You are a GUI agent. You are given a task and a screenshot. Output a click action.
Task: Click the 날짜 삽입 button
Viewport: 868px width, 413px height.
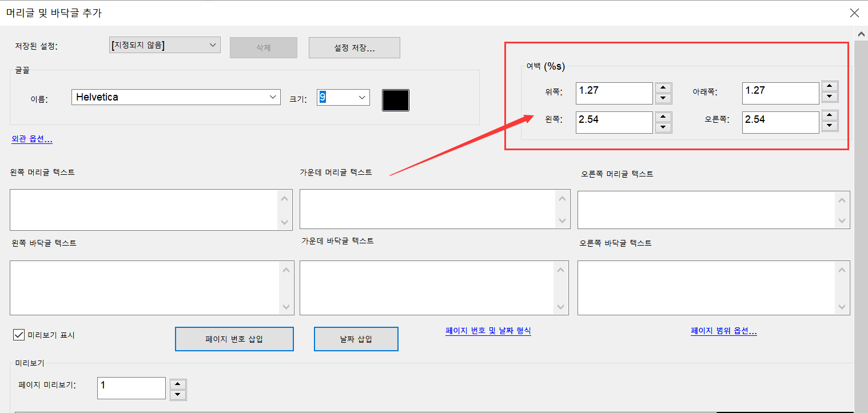(356, 338)
